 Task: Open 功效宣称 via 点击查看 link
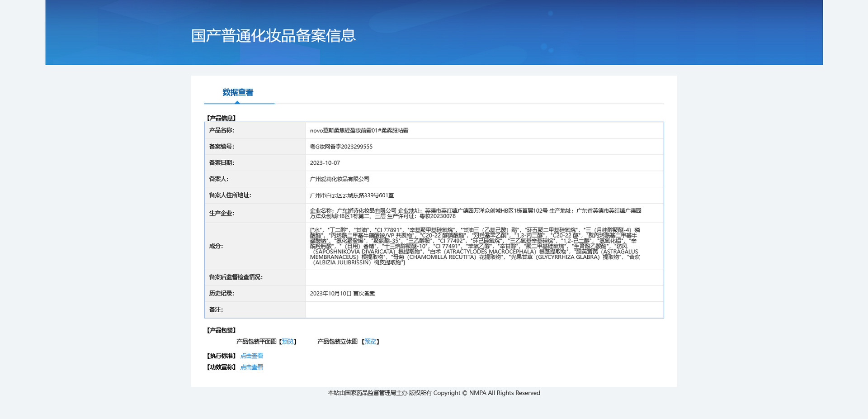(252, 367)
